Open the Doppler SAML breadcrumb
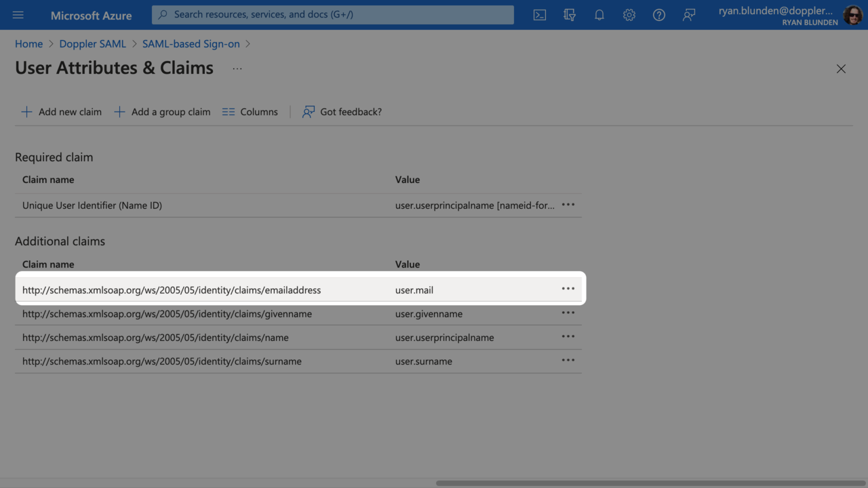Viewport: 868px width, 488px height. [92, 43]
